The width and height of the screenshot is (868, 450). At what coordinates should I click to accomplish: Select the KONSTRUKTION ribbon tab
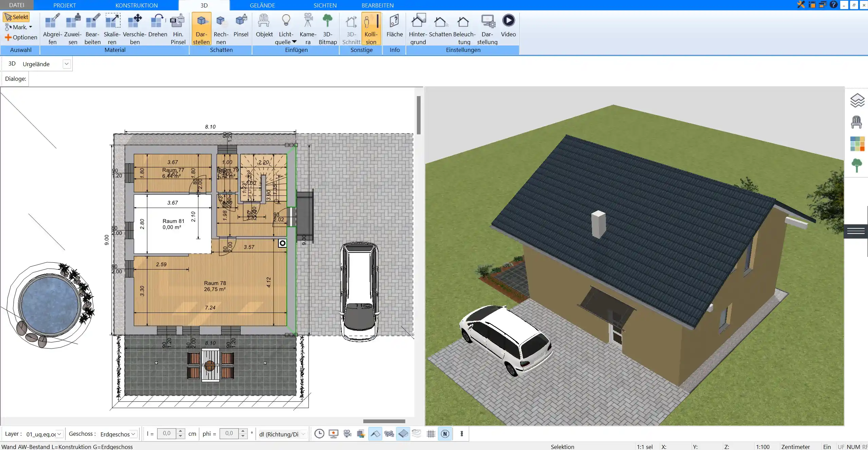point(135,5)
